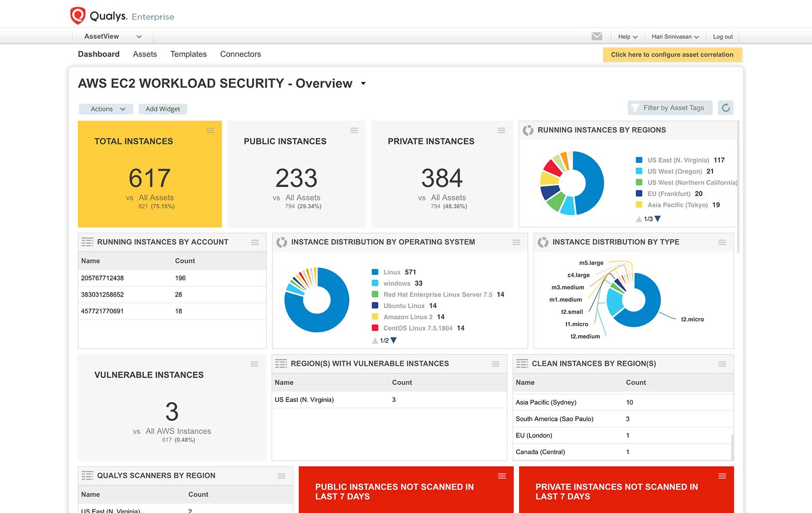Click the Add Widget button
This screenshot has width=812, height=513.
coord(163,109)
